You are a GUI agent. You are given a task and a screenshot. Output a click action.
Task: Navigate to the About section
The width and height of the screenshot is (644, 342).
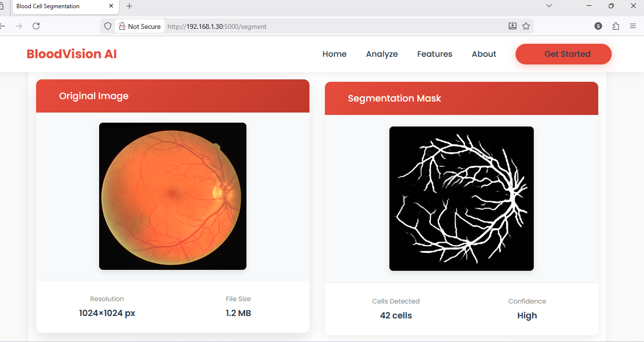pos(484,54)
